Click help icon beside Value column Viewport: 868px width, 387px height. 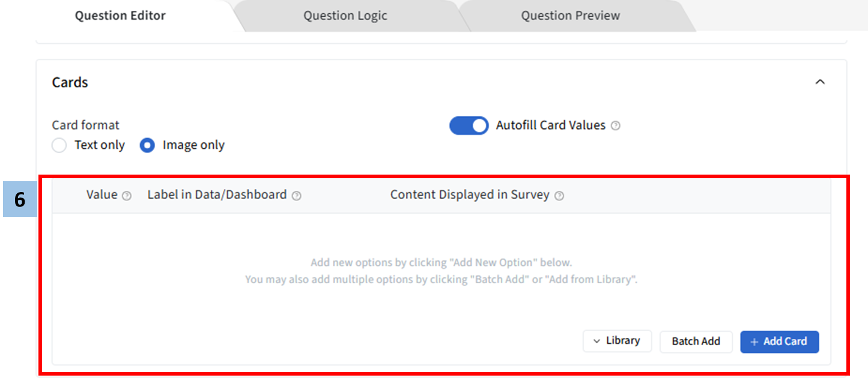(x=126, y=196)
